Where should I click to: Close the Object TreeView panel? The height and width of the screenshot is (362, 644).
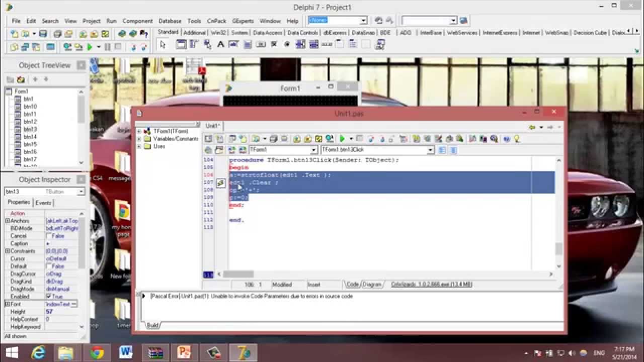coord(81,65)
